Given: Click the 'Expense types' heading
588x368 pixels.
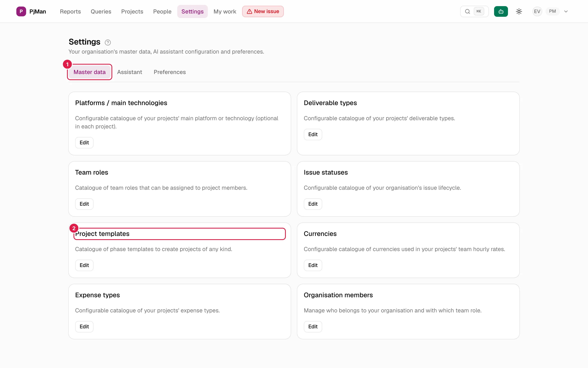Looking at the screenshot, I should click(x=97, y=295).
